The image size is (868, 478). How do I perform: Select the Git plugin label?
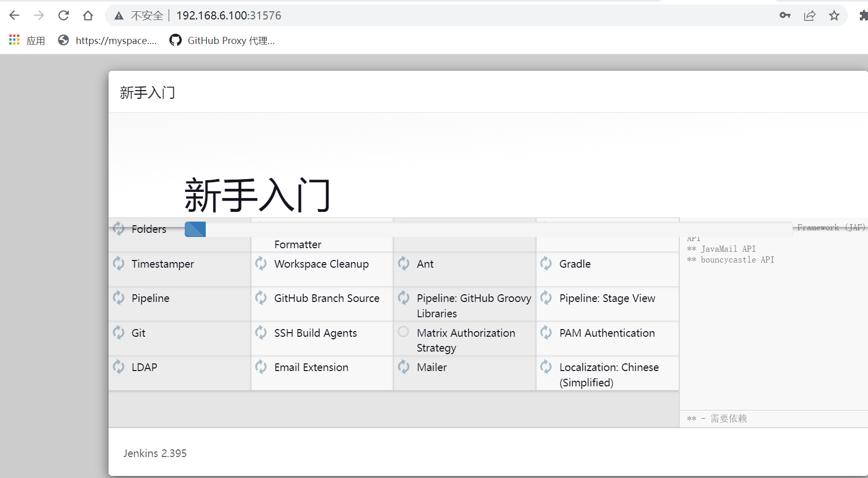point(139,333)
